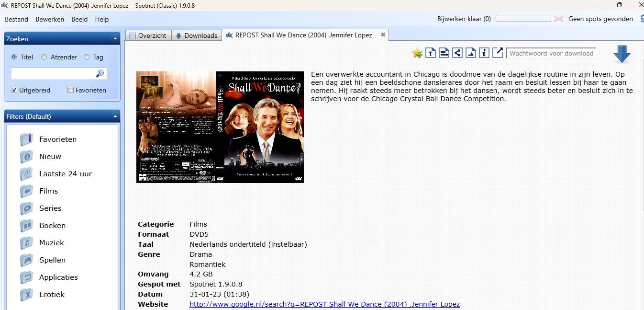This screenshot has width=644, height=310.
Task: Click the '4.2 GB' size value
Action: (x=201, y=275)
